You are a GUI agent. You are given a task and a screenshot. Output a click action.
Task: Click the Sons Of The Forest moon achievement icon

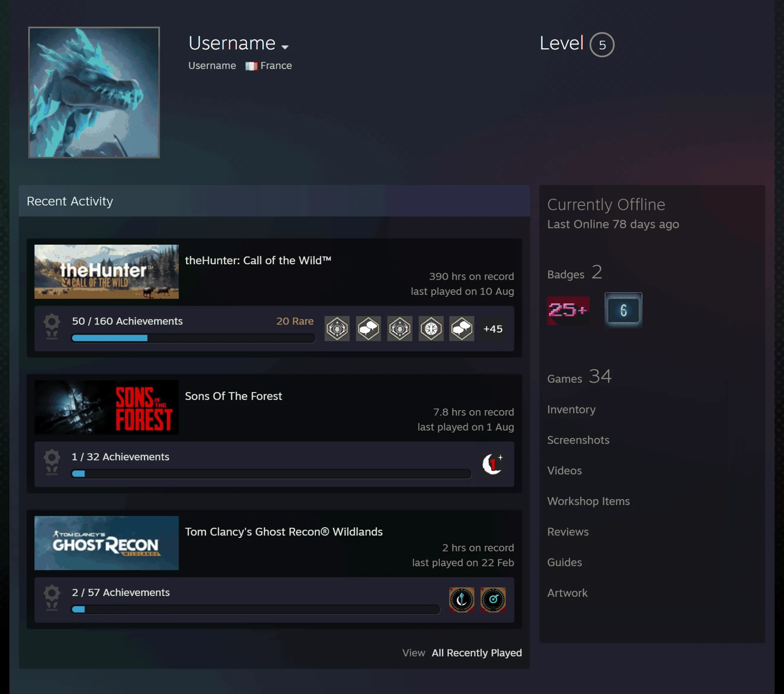click(493, 464)
